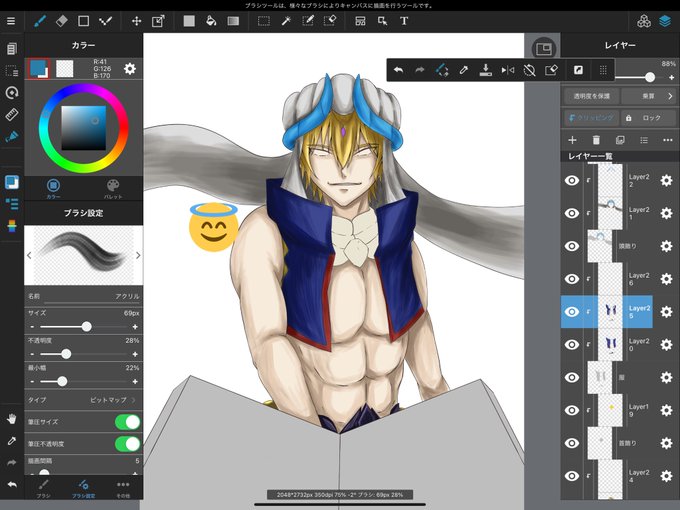Show next brush preview arrow
The width and height of the screenshot is (680, 510).
(138, 255)
